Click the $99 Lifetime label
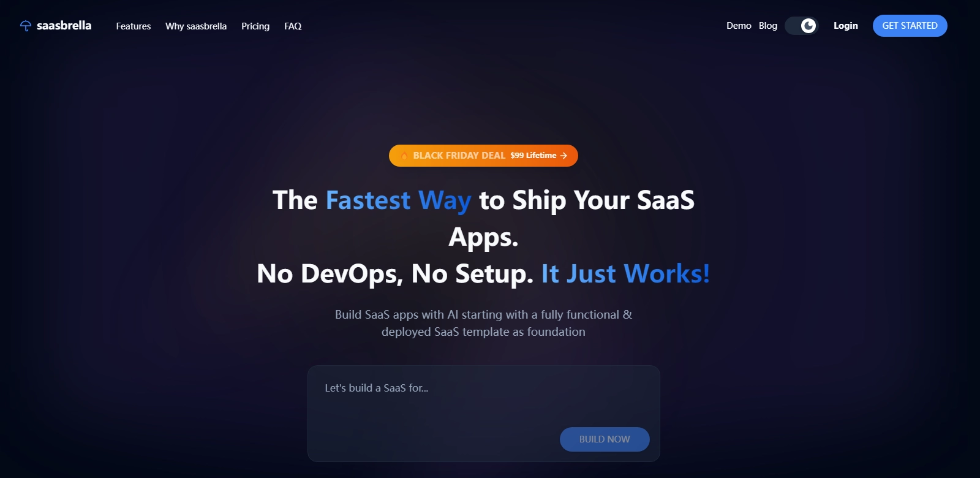 [533, 156]
